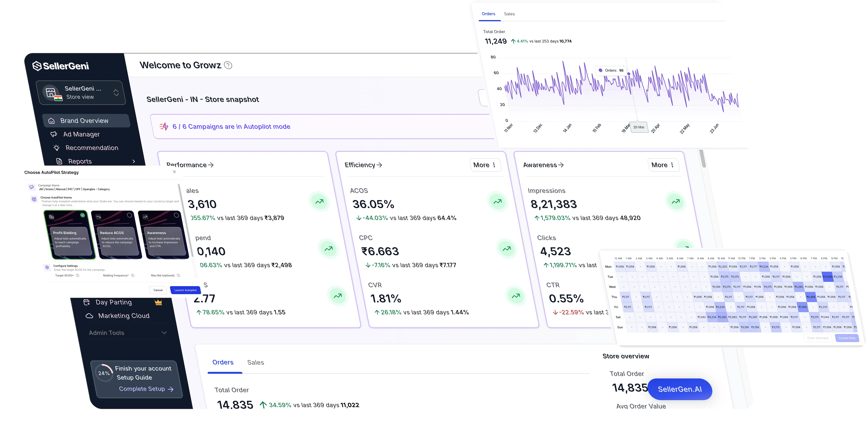Image resolution: width=868 pixels, height=433 pixels.
Task: Click the Sales trend icon in Performance card
Action: pos(319,201)
